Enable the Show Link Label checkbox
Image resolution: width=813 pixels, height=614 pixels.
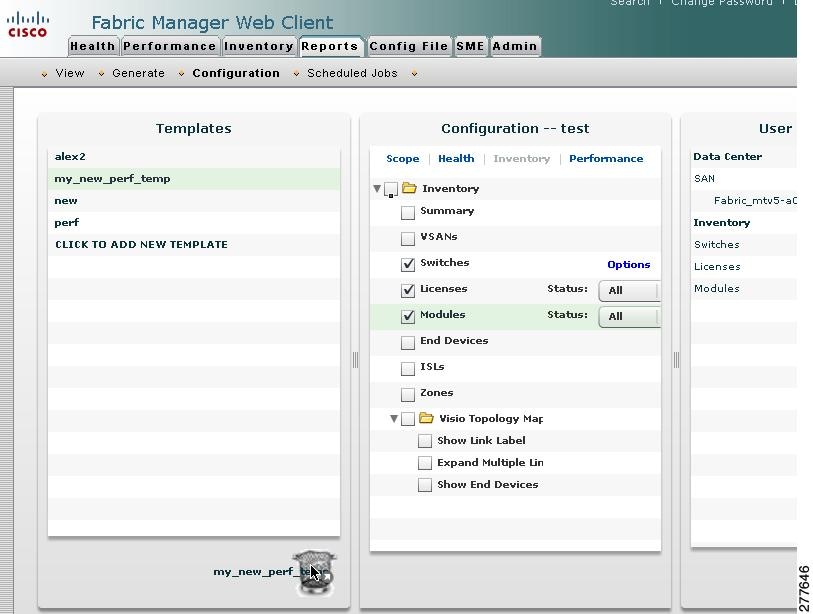click(425, 440)
